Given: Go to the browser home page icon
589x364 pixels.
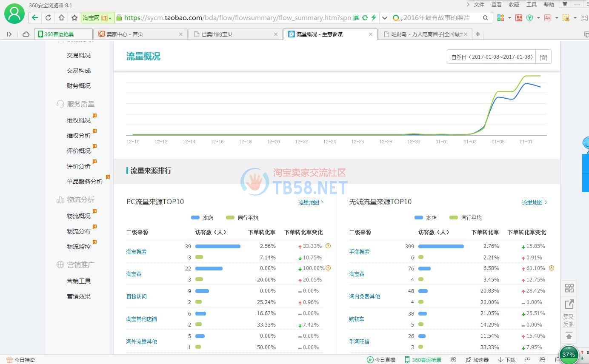Looking at the screenshot, I should pos(61,18).
